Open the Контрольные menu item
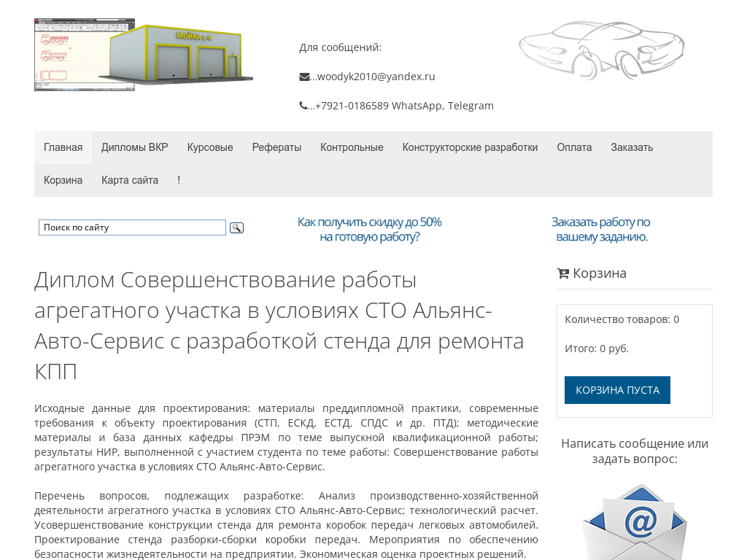 (x=352, y=147)
